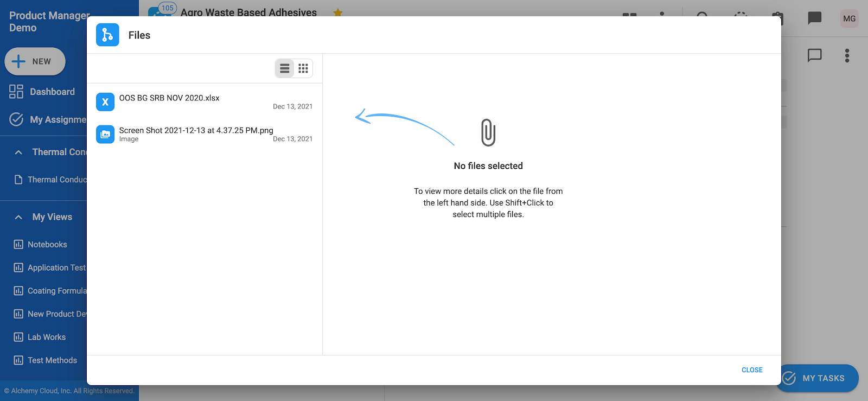Close the Files dialog
Viewport: 868px width, 401px height.
click(752, 370)
